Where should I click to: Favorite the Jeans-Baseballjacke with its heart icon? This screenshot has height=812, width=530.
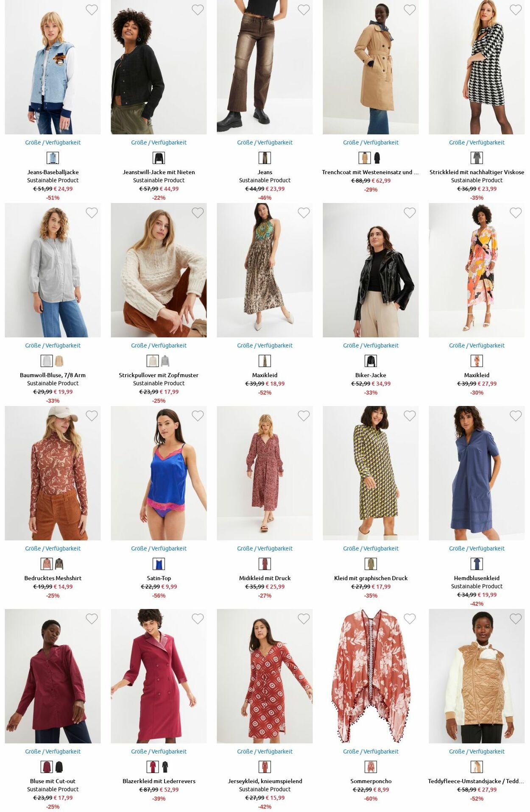pyautogui.click(x=92, y=10)
